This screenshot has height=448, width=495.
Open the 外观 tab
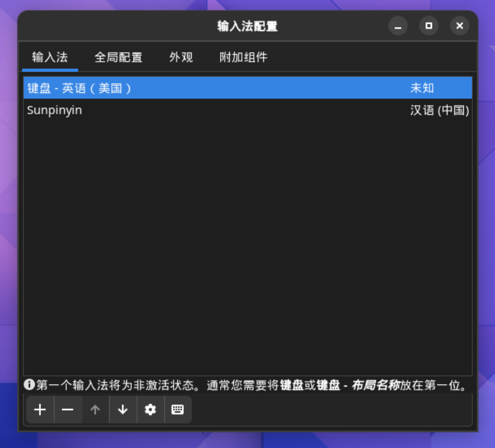(x=181, y=57)
